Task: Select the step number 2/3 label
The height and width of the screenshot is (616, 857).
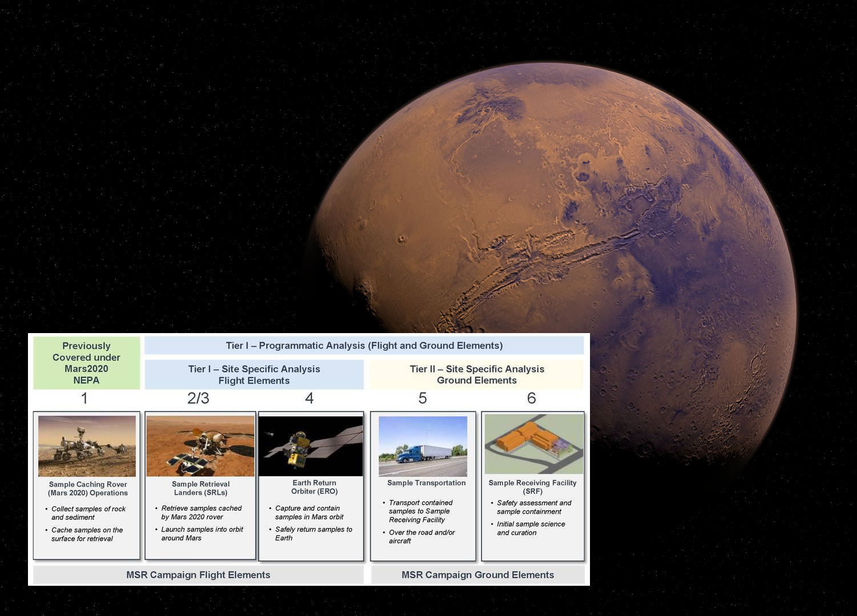Action: tap(198, 398)
